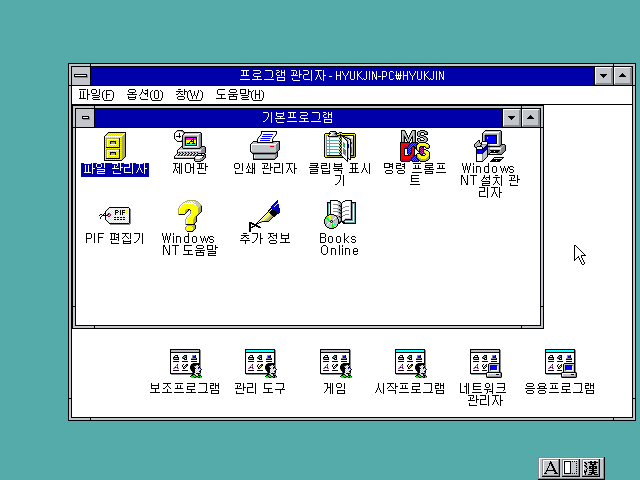Open Program Manager window control menu box
Screen dimensions: 640x480
81,76
